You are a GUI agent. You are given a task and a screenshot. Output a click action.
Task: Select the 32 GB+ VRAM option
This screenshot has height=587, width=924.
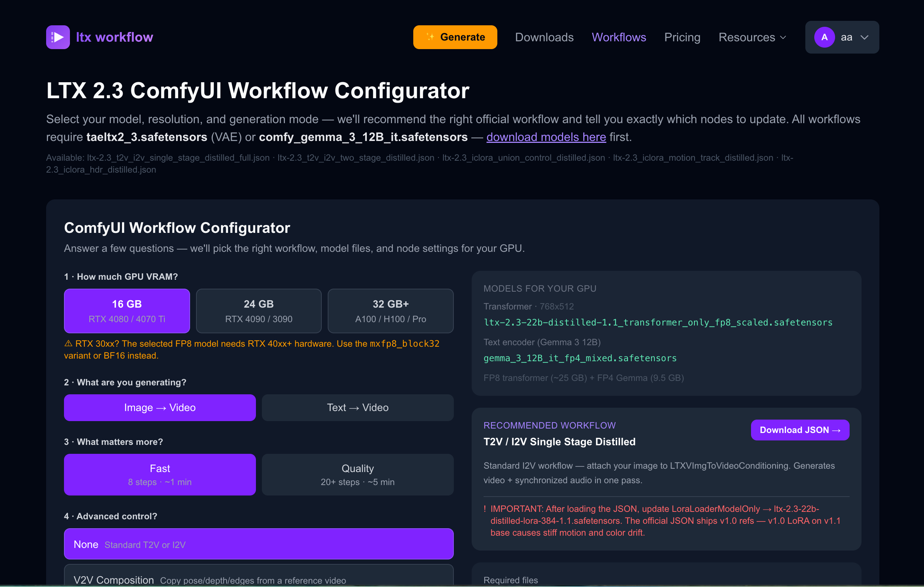point(391,311)
